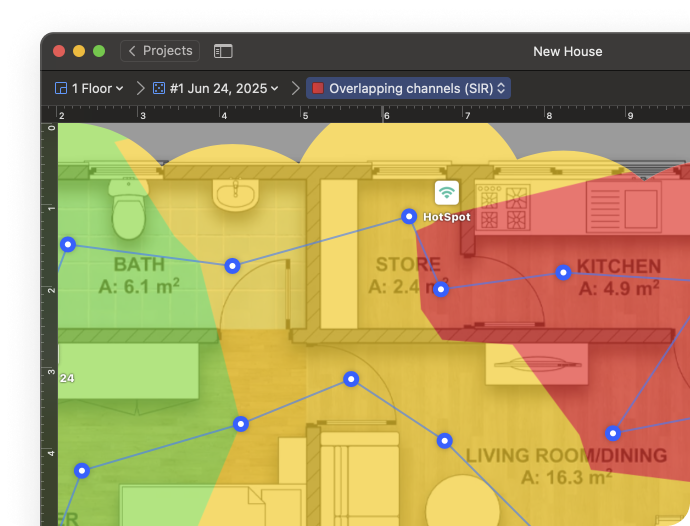Click the floor plan icon beside 1 Floor
This screenshot has width=690, height=526.
(x=61, y=88)
